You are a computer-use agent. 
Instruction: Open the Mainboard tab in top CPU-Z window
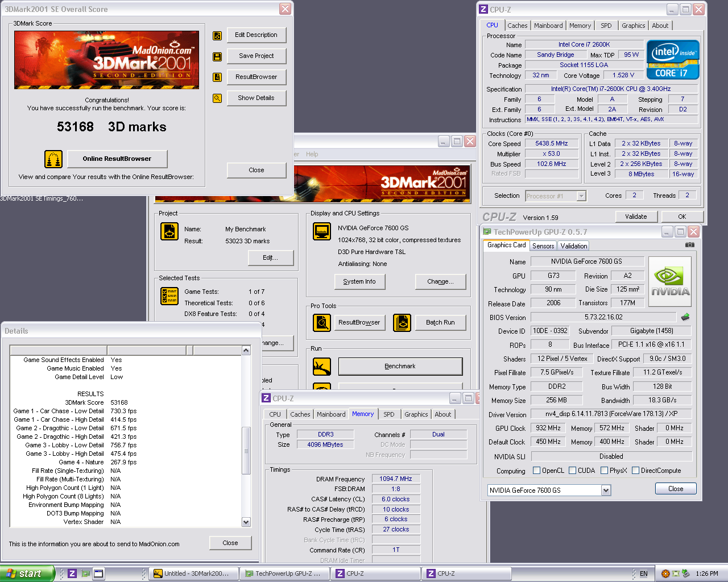(548, 26)
